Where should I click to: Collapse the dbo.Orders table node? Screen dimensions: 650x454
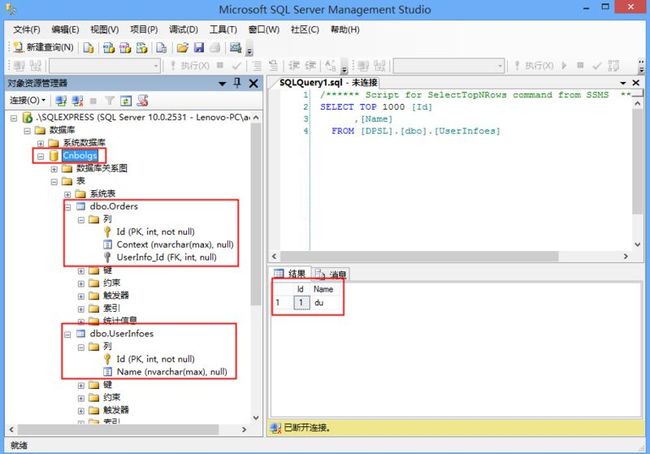click(x=68, y=207)
